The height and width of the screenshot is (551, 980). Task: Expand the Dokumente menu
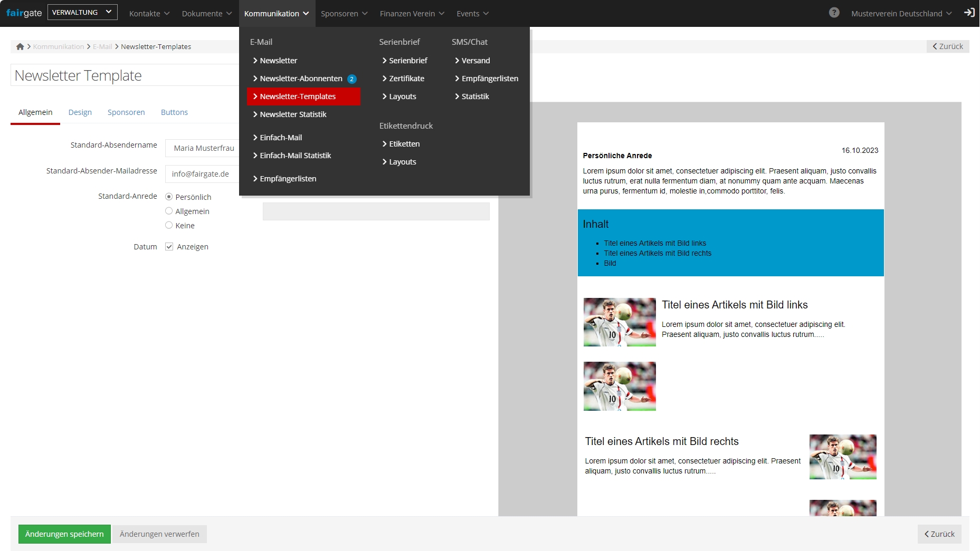pos(207,14)
